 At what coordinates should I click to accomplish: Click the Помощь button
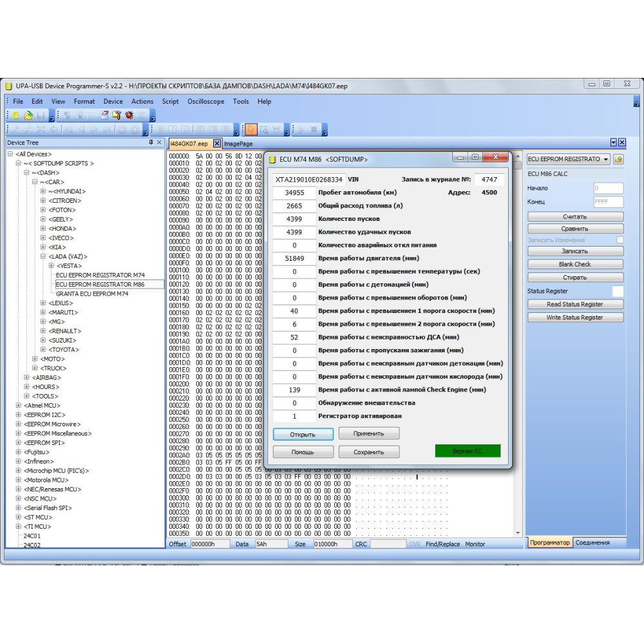(x=303, y=452)
